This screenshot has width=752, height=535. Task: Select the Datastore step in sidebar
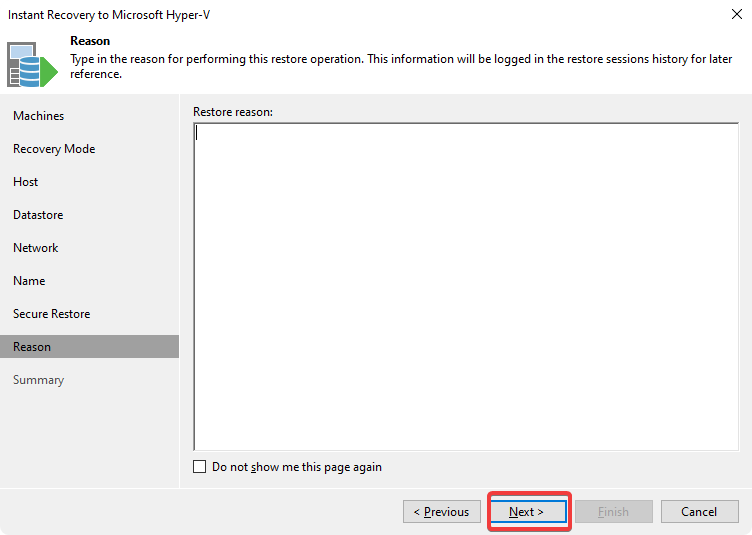point(38,215)
